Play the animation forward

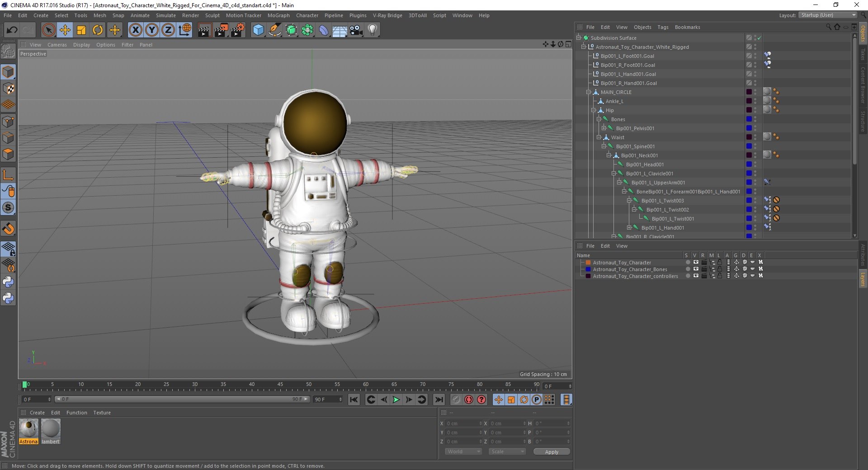pyautogui.click(x=396, y=399)
